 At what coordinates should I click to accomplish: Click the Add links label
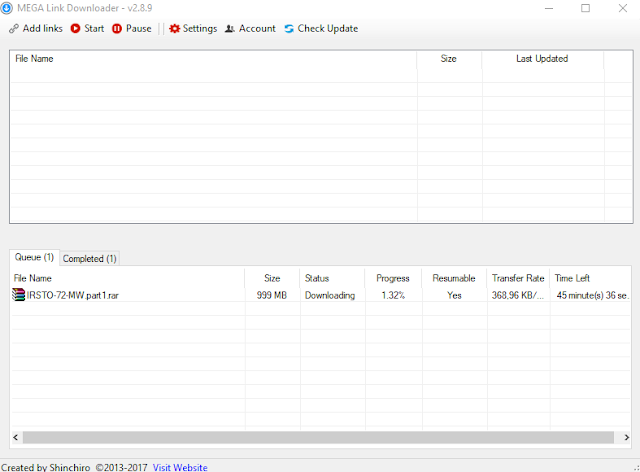point(42,29)
